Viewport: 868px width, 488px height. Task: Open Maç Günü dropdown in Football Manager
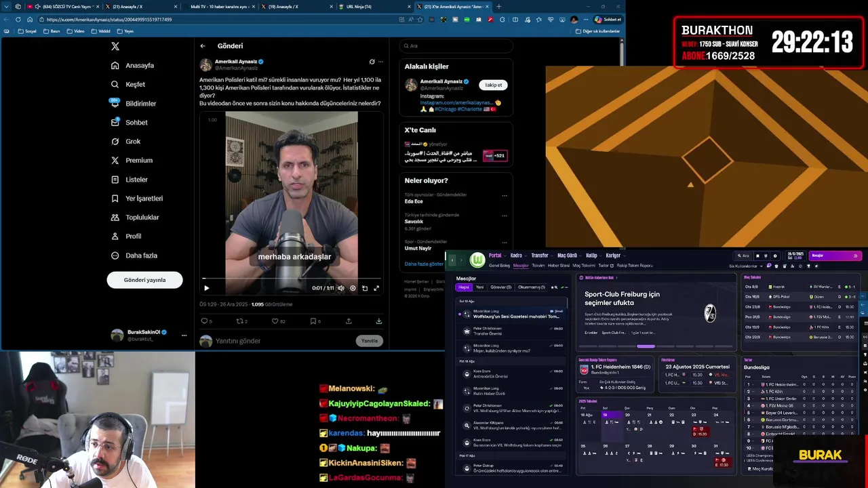(x=569, y=256)
